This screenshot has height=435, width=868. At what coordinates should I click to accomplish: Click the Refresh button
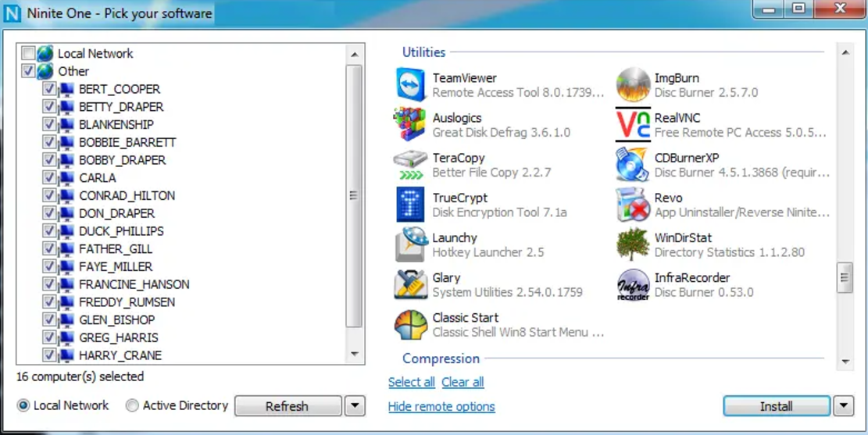click(288, 405)
